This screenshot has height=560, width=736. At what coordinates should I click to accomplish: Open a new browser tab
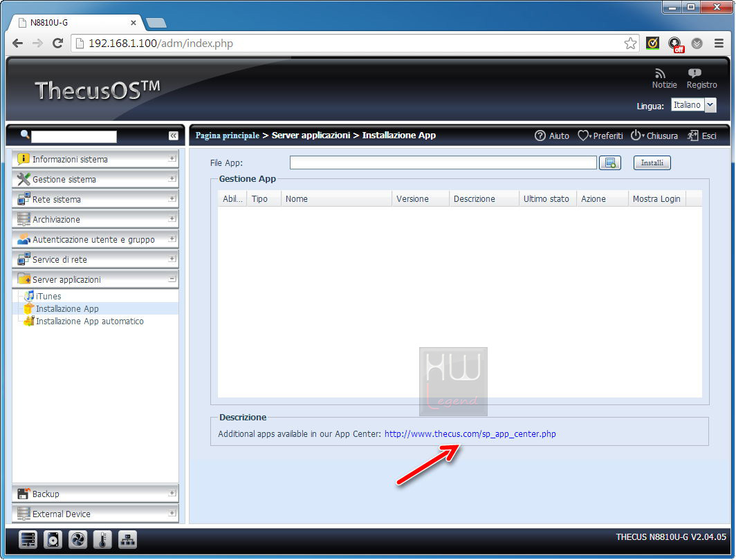coord(156,23)
